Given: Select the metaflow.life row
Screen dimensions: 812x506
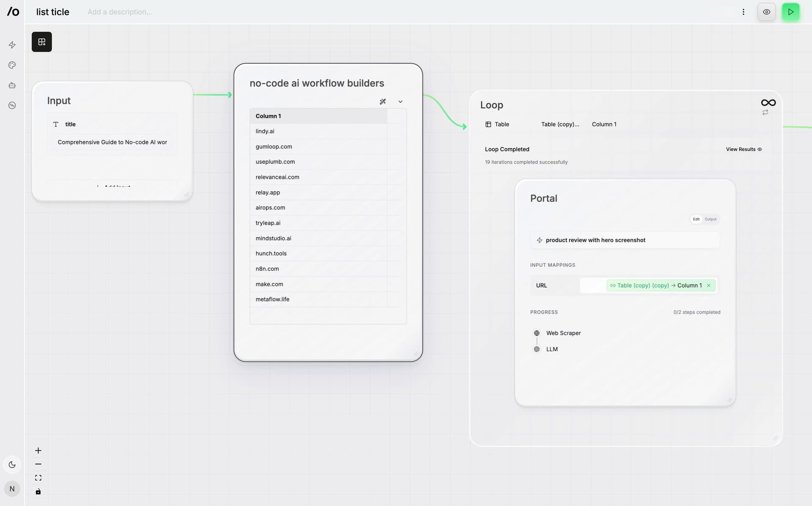Looking at the screenshot, I should pyautogui.click(x=318, y=299).
